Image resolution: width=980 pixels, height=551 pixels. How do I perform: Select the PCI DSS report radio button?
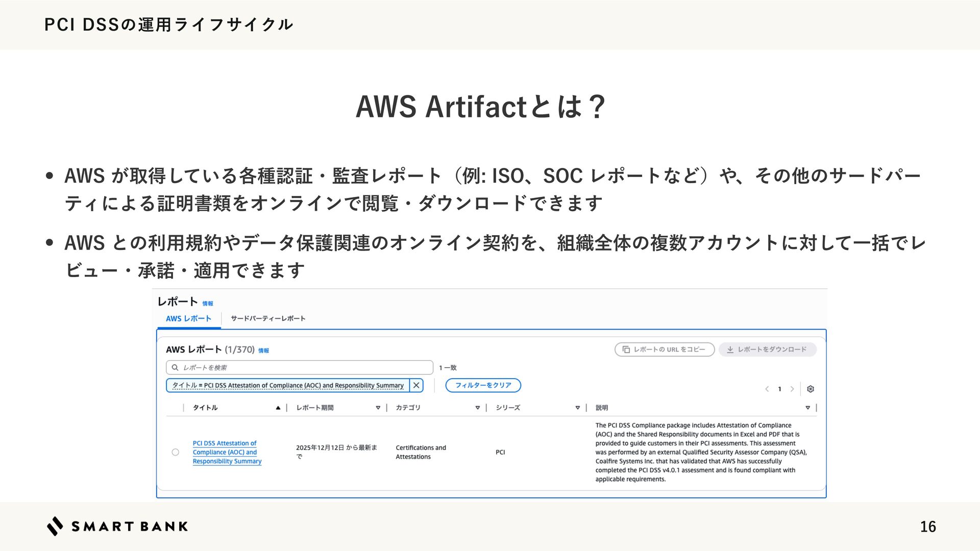[176, 452]
